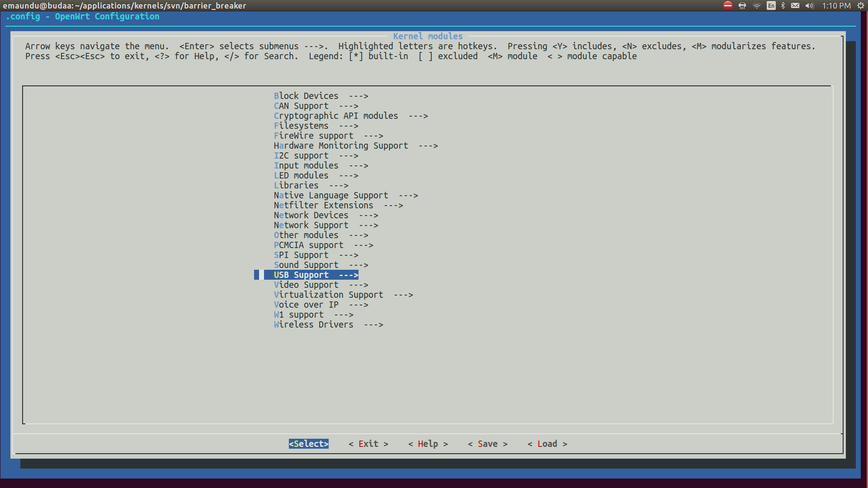Open the system gear session menu
Image resolution: width=868 pixels, height=488 pixels.
click(x=861, y=5)
